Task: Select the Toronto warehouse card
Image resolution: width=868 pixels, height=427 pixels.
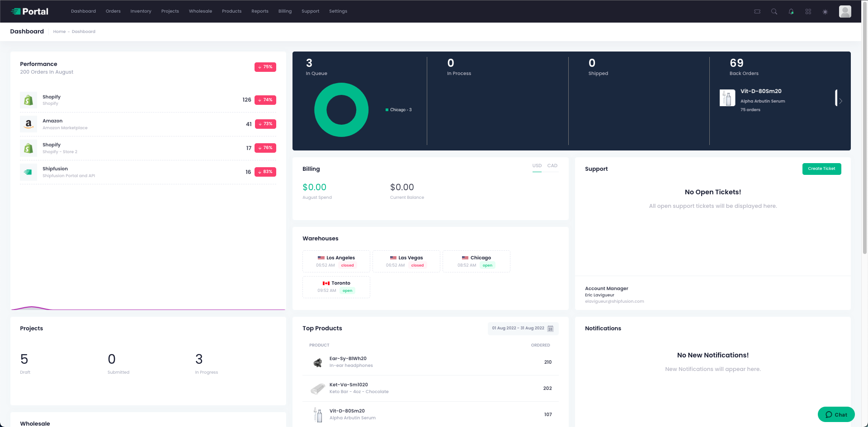Action: click(x=336, y=287)
